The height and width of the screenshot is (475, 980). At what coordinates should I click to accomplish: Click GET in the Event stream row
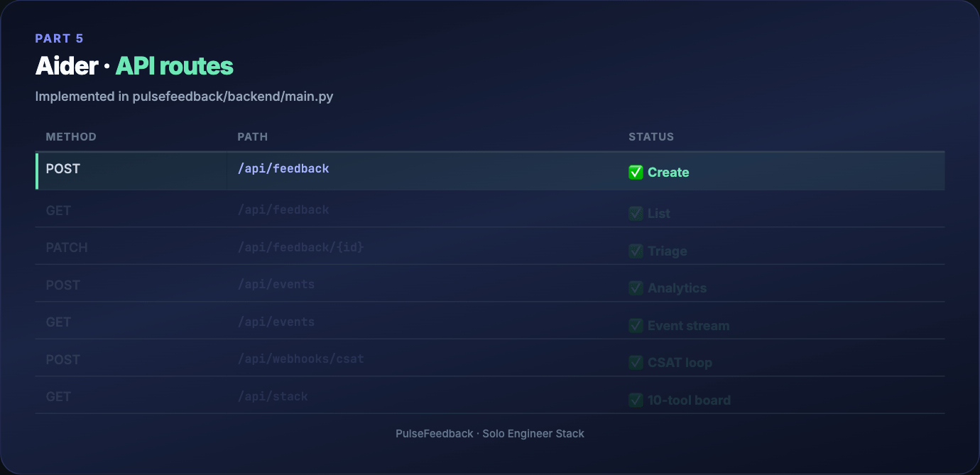point(58,322)
